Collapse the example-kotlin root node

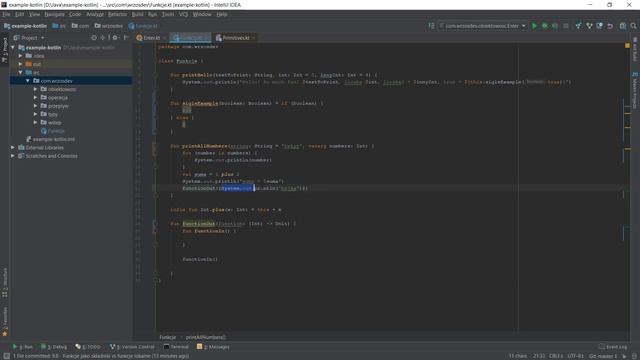click(x=13, y=48)
